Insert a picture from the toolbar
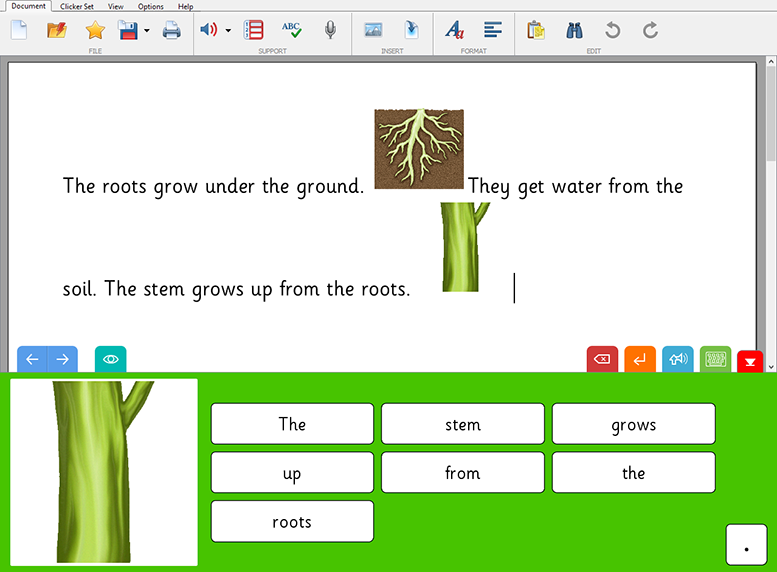Screen dimensions: 777x572 [373, 30]
